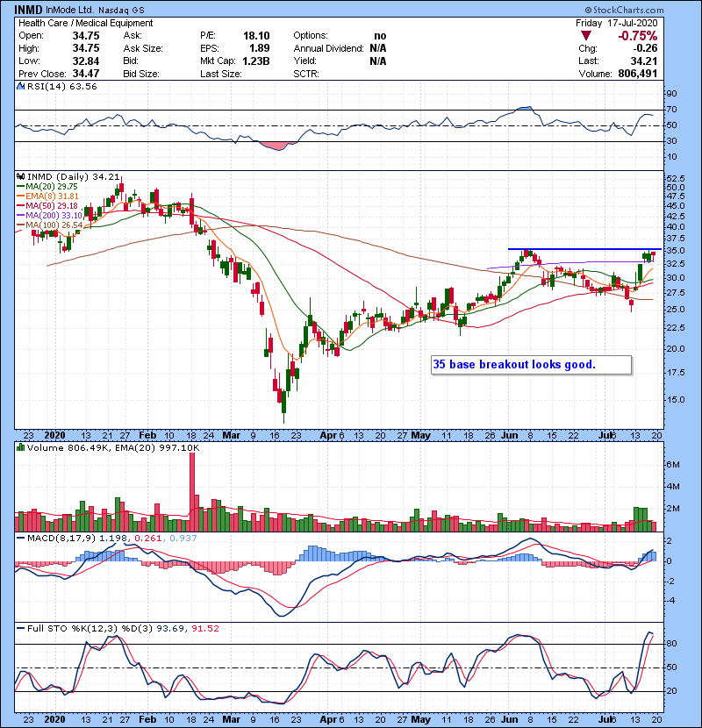Click the 6M volume axis label
The width and height of the screenshot is (702, 728).
[x=674, y=465]
